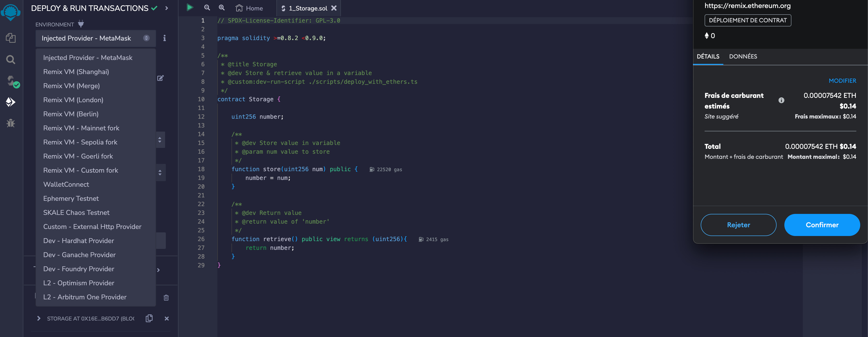Click the remix.ethereum.org URL text
The height and width of the screenshot is (337, 868).
(x=747, y=5)
